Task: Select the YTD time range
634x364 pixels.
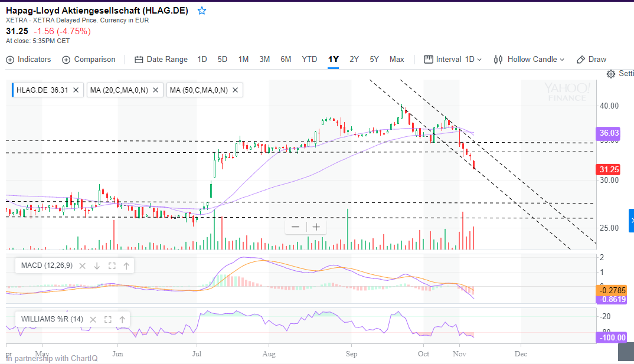Action: point(309,60)
